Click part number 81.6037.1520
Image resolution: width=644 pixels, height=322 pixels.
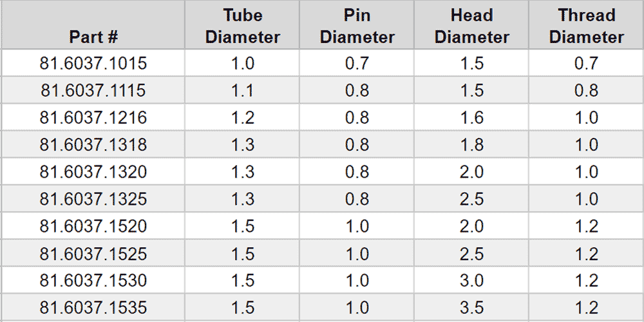point(93,225)
